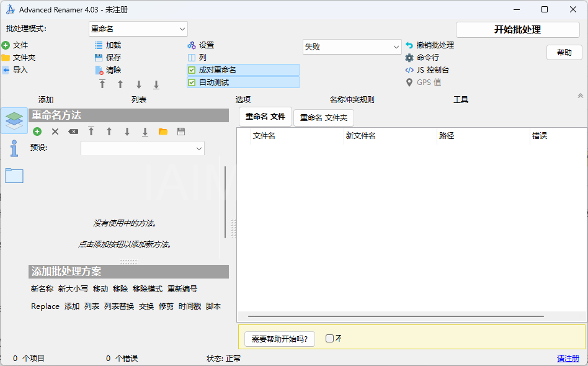
Task: Switch to the 重命名 文件夹 tab
Action: (324, 118)
